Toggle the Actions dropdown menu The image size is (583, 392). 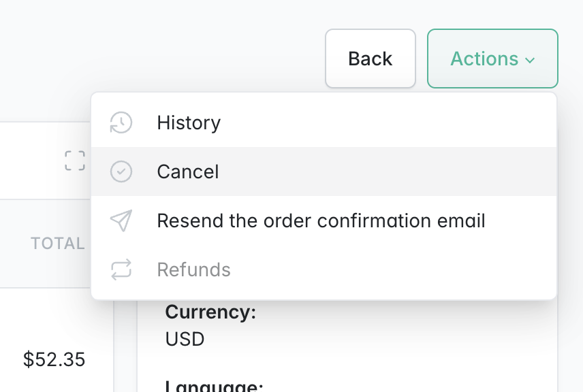point(492,59)
